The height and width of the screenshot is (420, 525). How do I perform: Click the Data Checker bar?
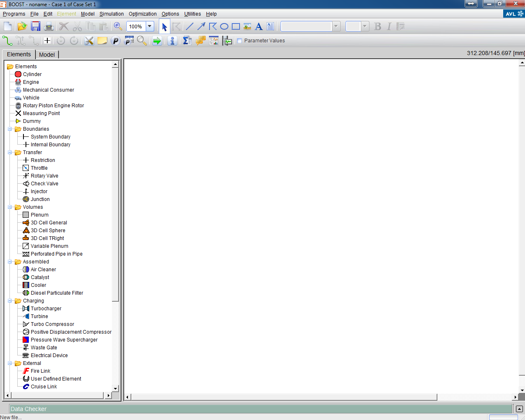coord(260,409)
